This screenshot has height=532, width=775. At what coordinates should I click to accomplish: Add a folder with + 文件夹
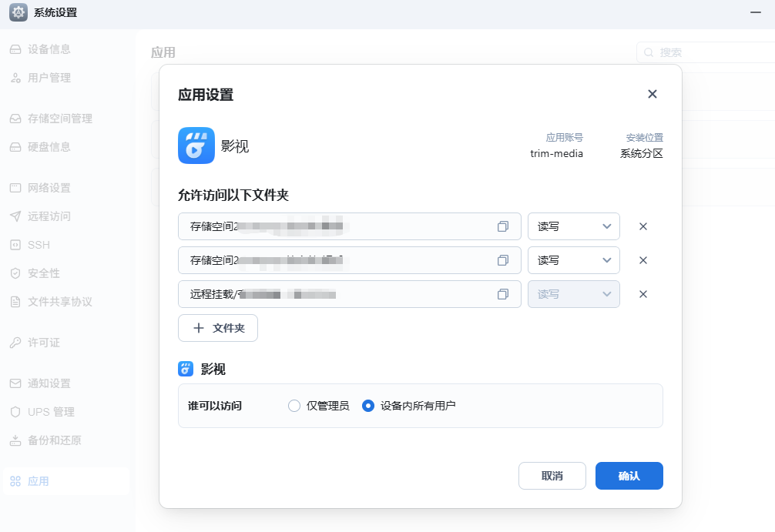pos(218,328)
